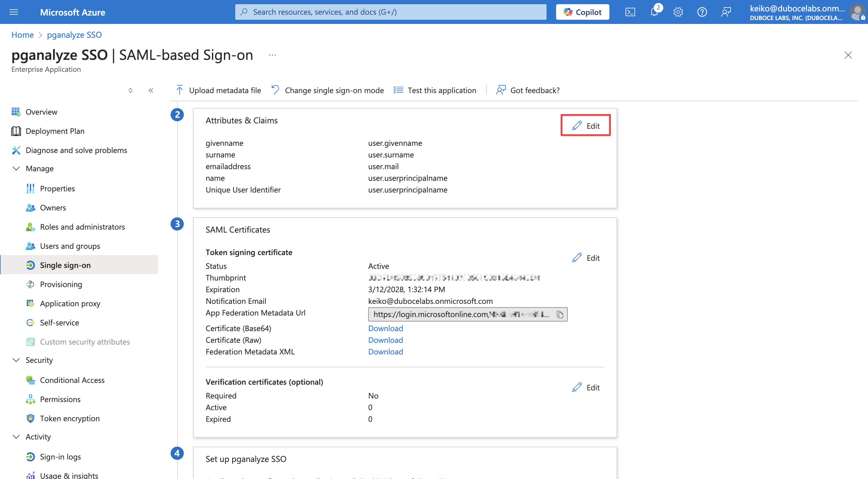Open portal settings gear
Viewport: 868px width, 479px height.
pyautogui.click(x=678, y=12)
